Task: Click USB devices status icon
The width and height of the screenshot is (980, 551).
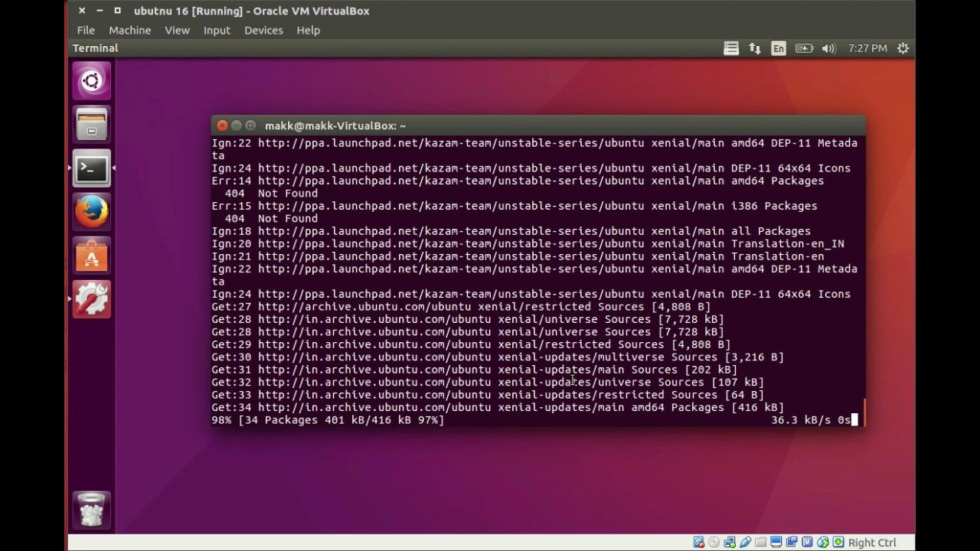Action: pos(745,543)
